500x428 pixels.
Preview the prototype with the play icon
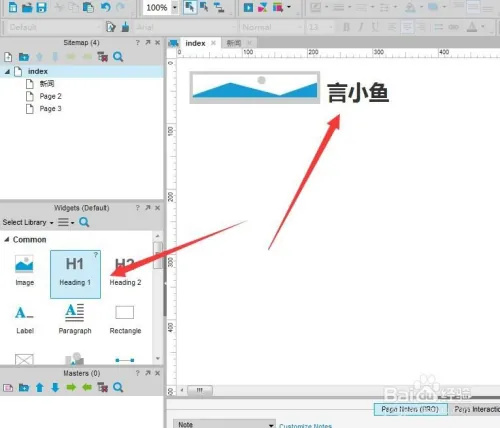248,7
